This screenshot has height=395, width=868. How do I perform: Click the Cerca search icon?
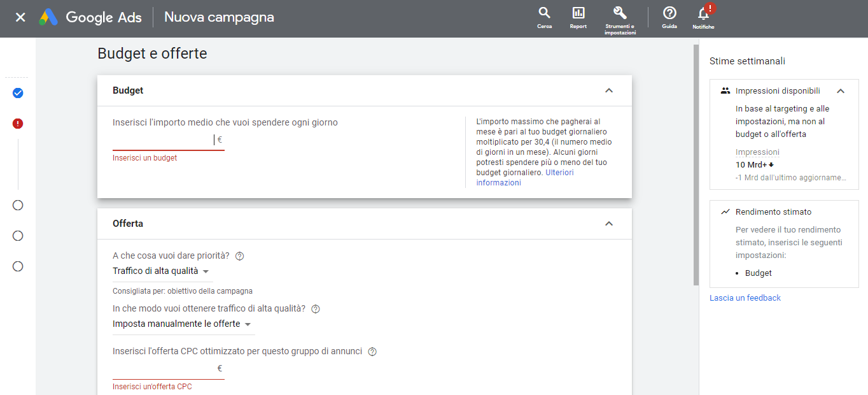(x=544, y=13)
